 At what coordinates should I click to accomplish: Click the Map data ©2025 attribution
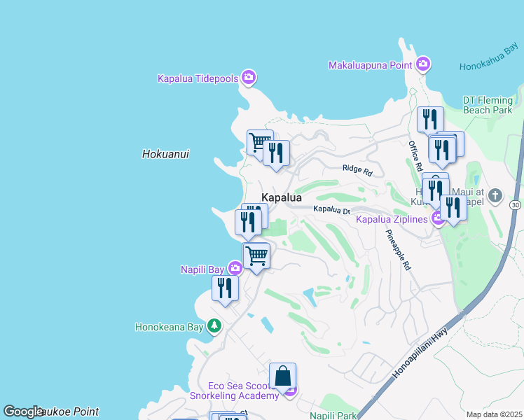click(495, 414)
